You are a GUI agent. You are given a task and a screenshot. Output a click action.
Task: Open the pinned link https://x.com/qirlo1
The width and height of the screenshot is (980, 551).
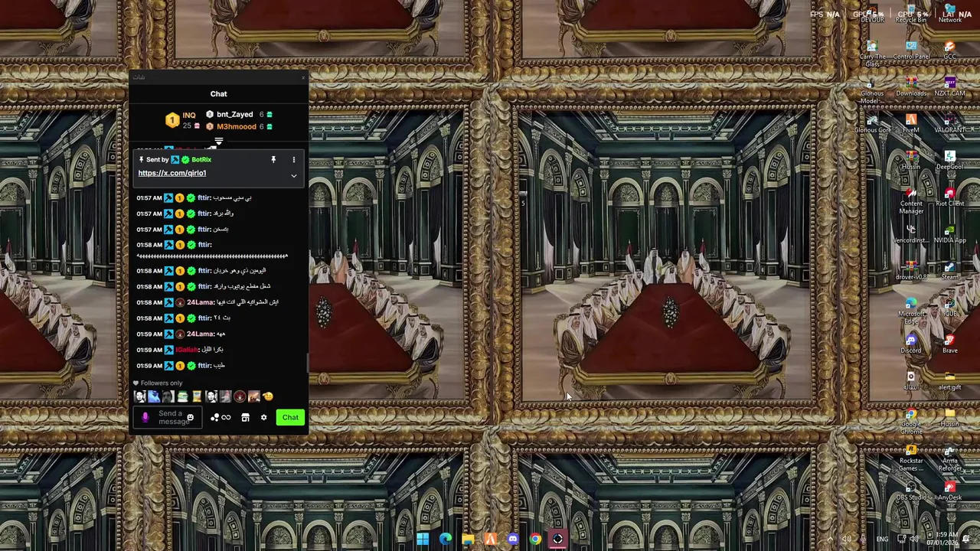coord(172,173)
